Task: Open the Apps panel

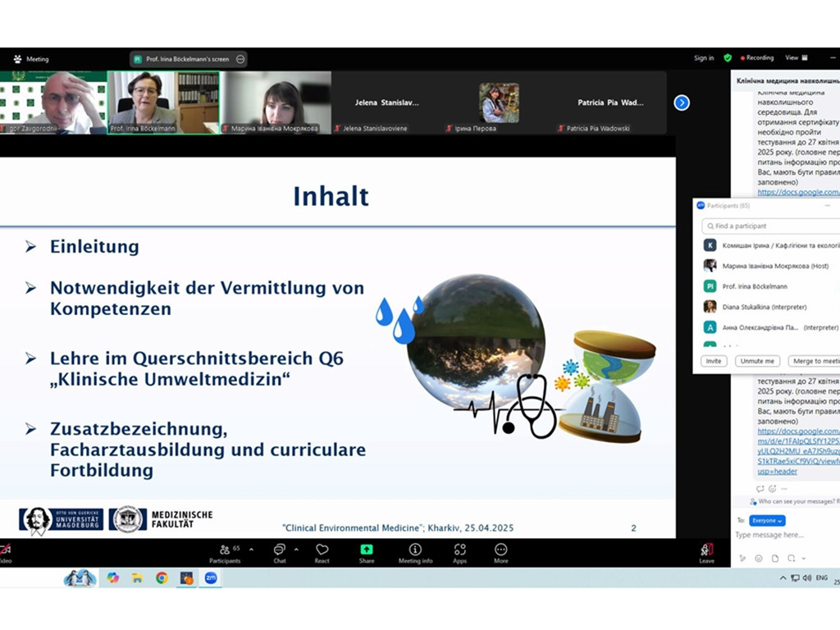Action: 459,554
